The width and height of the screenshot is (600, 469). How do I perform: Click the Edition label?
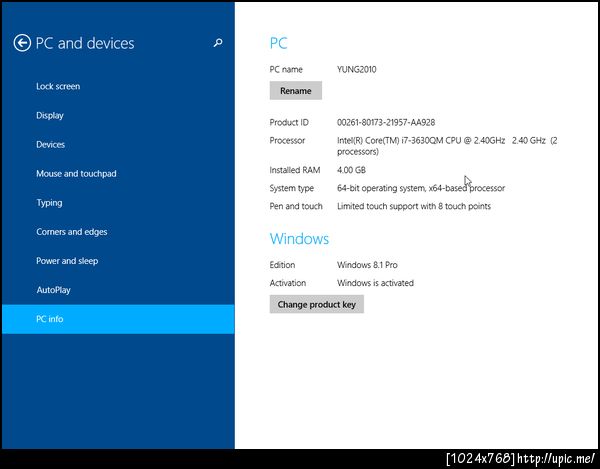pos(282,265)
